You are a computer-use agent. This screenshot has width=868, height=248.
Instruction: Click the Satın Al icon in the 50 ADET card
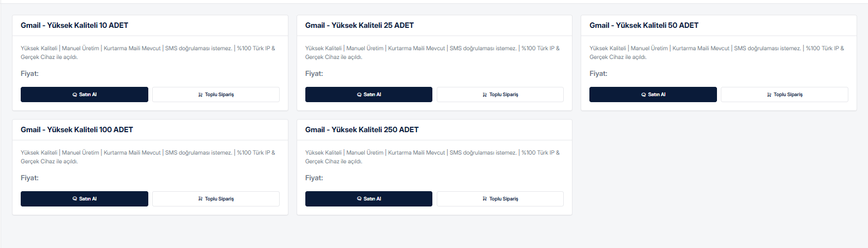click(x=644, y=95)
